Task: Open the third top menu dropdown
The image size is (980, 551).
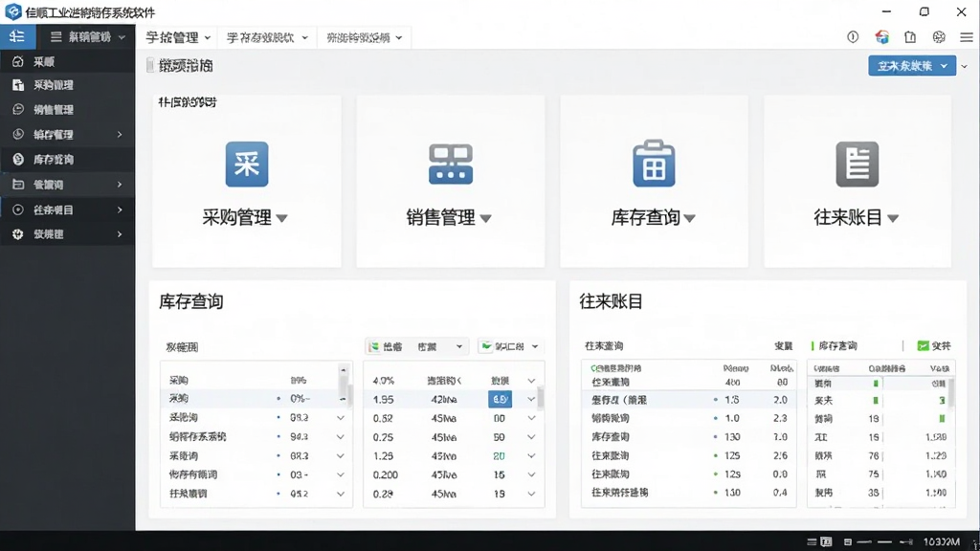Action: click(364, 37)
